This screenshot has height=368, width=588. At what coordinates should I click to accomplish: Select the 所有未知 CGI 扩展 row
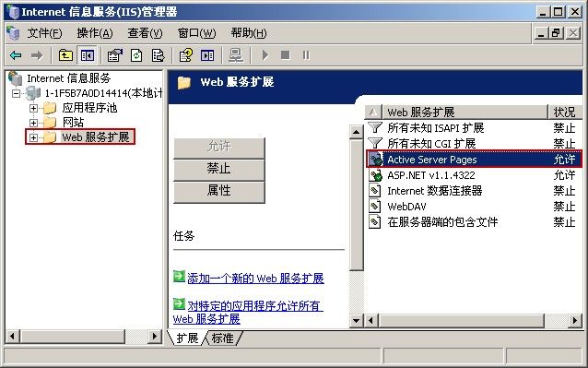[474, 143]
